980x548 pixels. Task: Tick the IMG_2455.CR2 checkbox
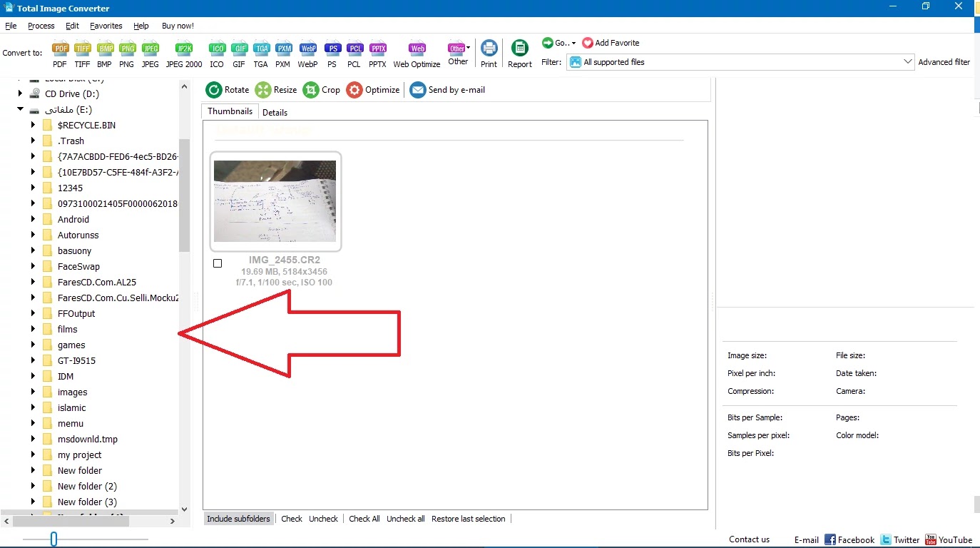coord(218,263)
